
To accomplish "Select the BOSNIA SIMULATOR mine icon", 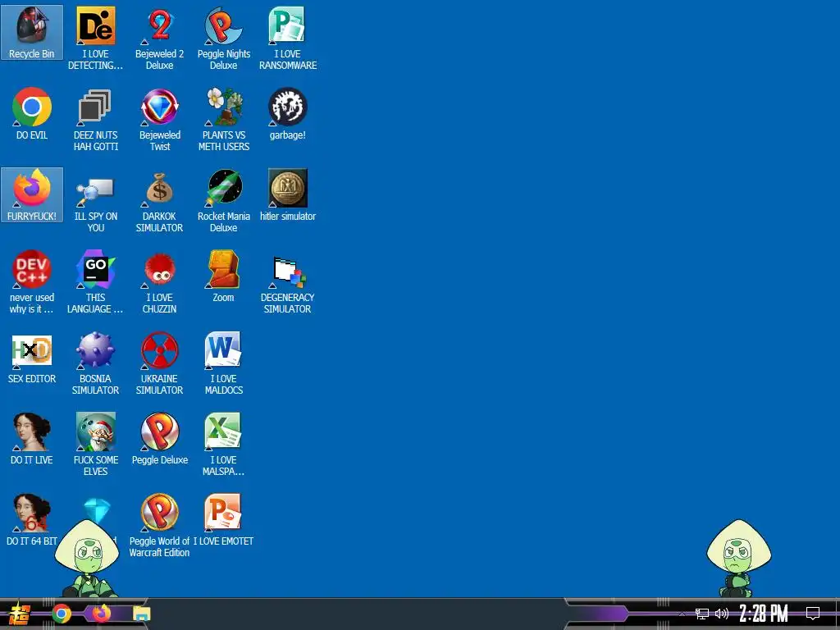I will coord(95,363).
